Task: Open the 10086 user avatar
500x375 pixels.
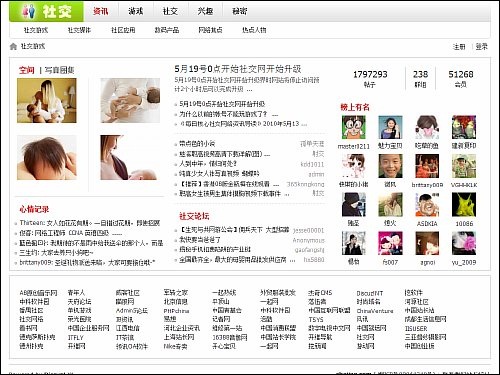Action: pyautogui.click(x=464, y=205)
